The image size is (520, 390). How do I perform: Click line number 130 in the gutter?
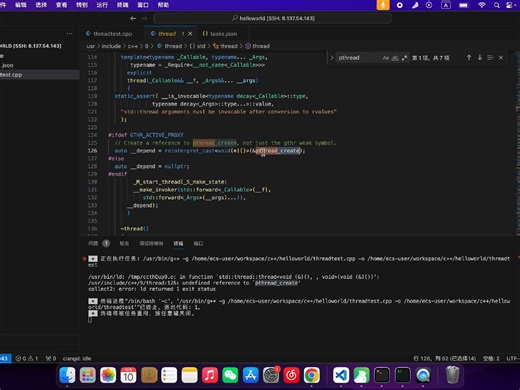click(92, 182)
